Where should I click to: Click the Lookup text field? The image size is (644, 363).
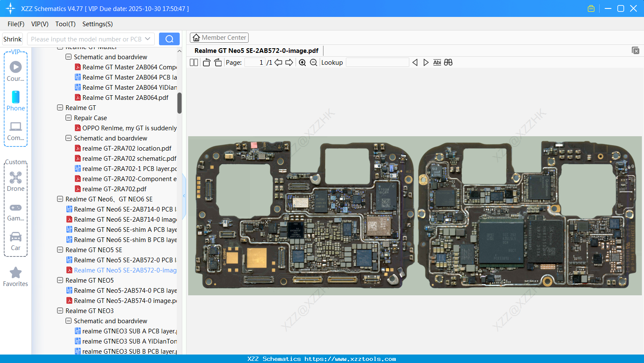click(x=377, y=63)
